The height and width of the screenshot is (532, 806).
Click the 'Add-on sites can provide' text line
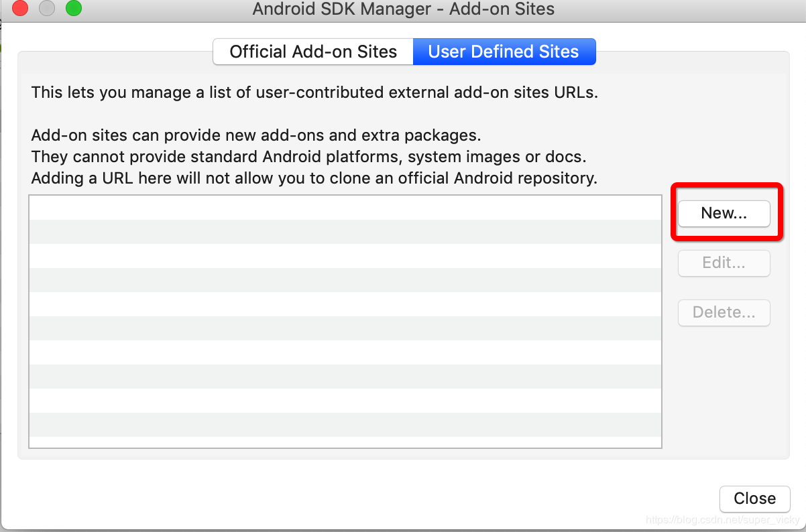coord(256,135)
